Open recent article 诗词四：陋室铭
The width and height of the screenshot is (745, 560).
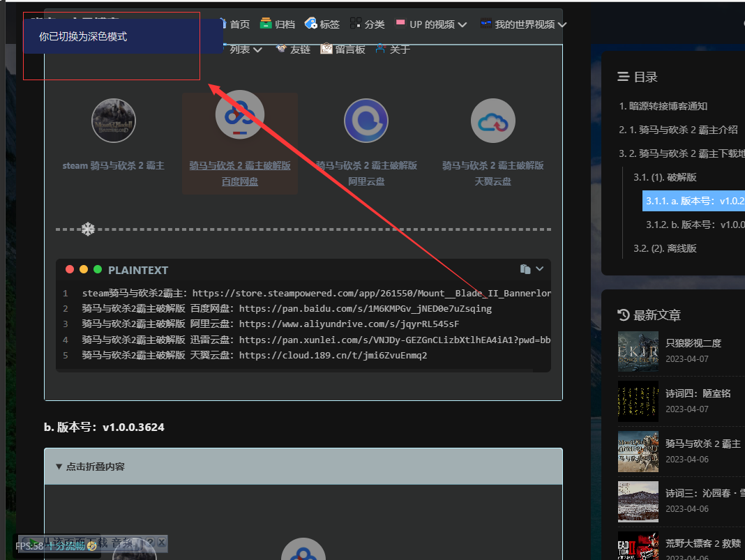click(x=698, y=393)
